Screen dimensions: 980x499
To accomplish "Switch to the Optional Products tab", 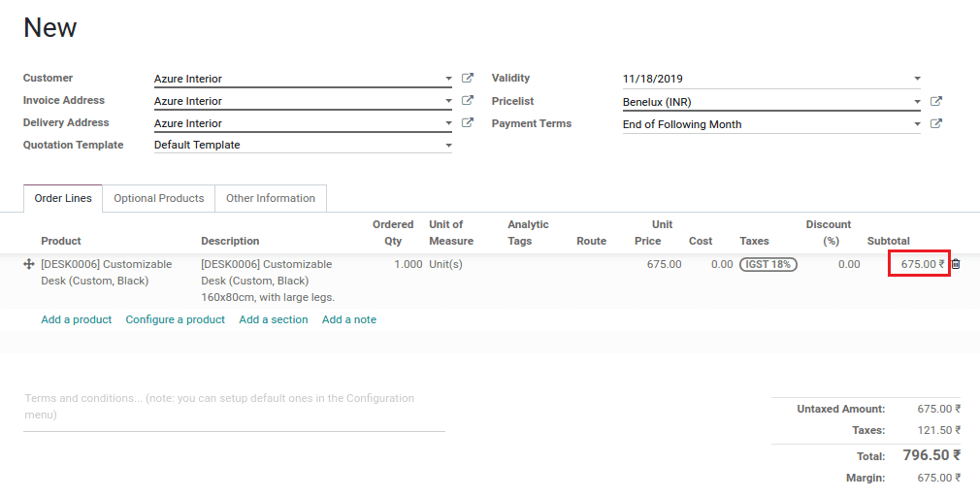I will point(159,198).
